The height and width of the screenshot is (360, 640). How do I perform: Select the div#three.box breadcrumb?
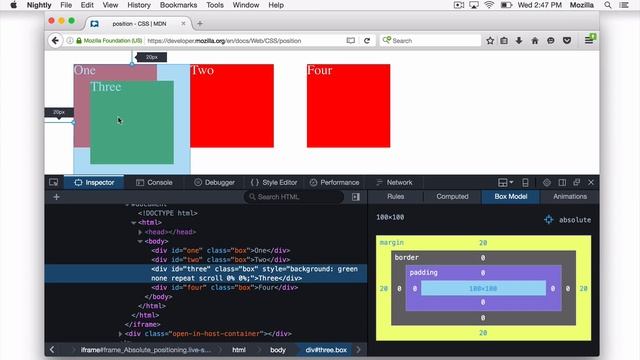tap(326, 350)
